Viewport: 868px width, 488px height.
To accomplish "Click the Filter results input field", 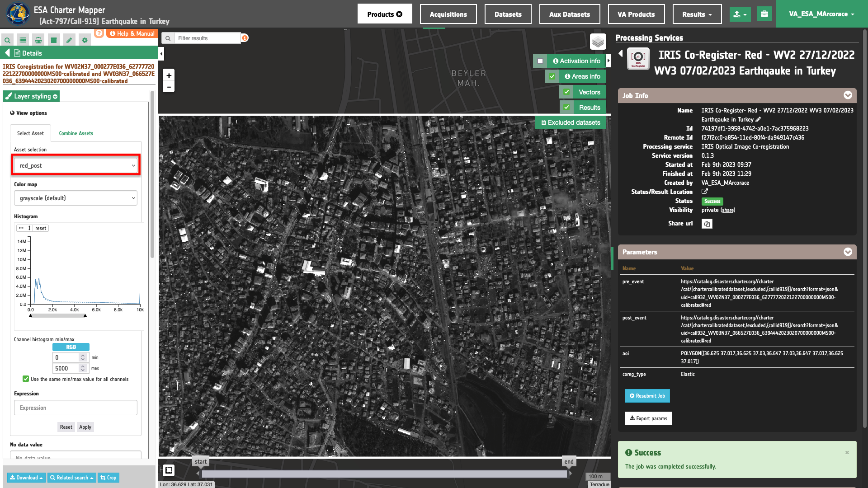I will coord(208,38).
